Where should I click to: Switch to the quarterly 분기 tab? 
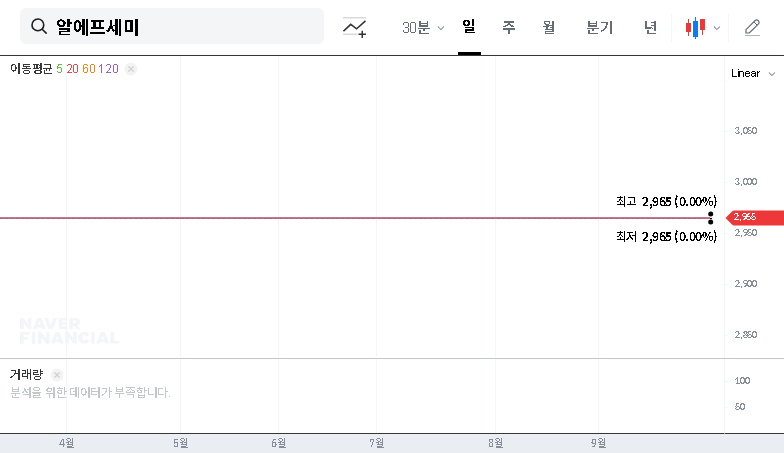pos(599,28)
